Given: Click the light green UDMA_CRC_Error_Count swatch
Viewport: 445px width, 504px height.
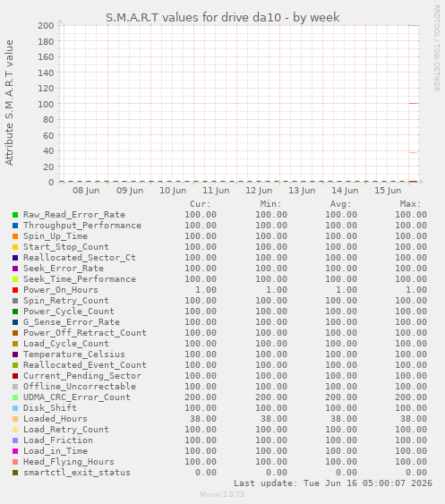Looking at the screenshot, I should point(15,397).
